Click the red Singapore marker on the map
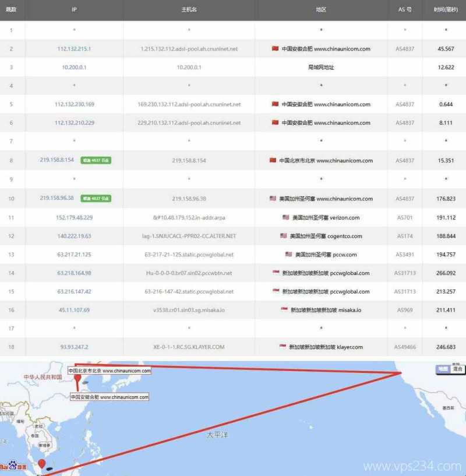466x476 pixels. click(41, 464)
